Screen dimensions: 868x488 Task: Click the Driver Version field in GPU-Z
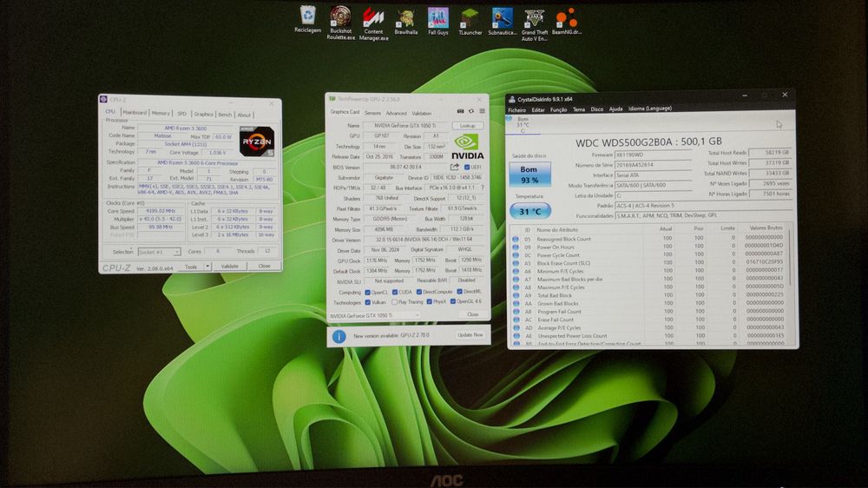(424, 240)
